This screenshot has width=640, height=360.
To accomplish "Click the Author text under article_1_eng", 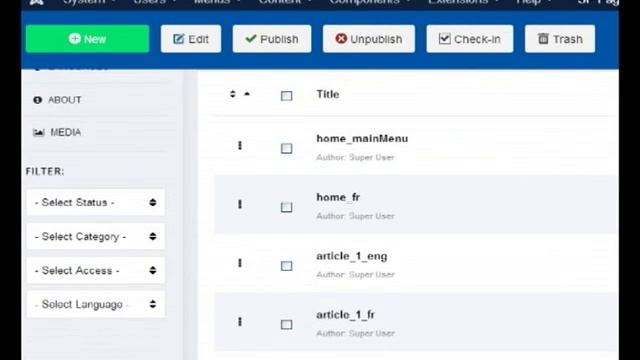I will (355, 275).
